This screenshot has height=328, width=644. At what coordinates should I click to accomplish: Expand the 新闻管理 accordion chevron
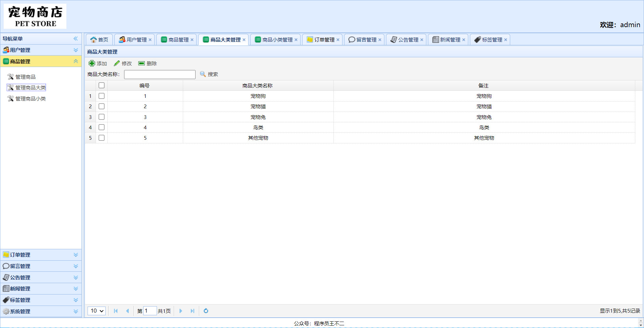[76, 288]
